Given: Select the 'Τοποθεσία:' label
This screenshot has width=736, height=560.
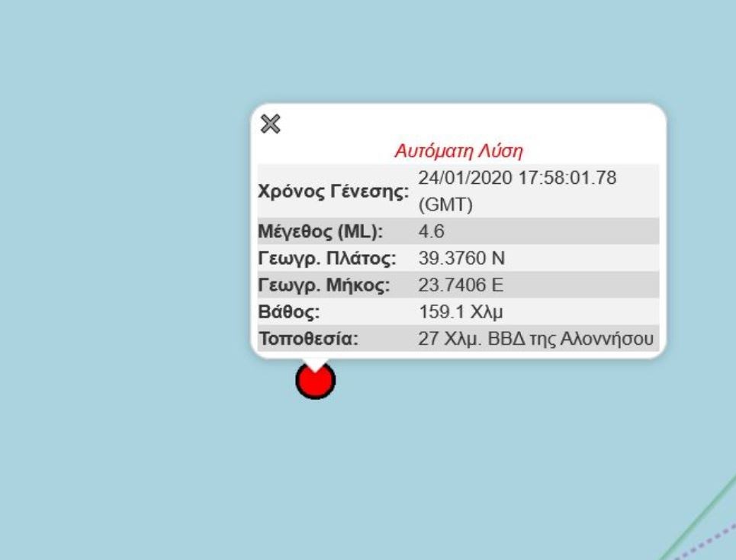Looking at the screenshot, I should 309,339.
